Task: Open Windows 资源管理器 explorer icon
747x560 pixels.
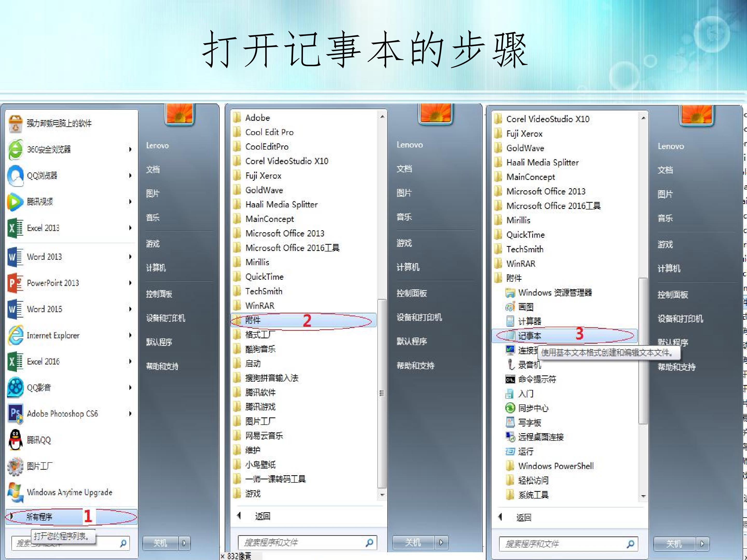Action: (510, 293)
